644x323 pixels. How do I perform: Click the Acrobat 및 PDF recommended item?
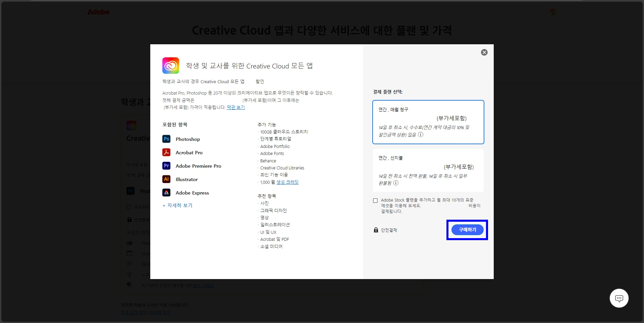[274, 239]
